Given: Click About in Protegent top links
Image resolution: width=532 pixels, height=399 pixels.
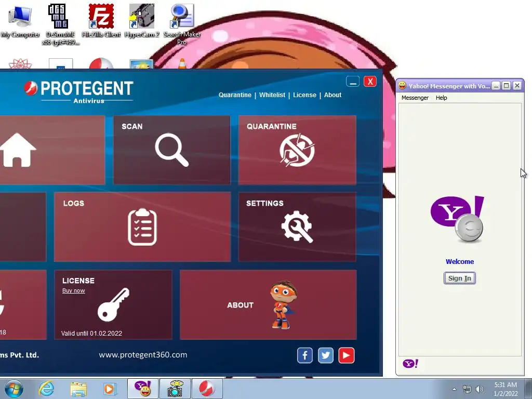Looking at the screenshot, I should 332,95.
